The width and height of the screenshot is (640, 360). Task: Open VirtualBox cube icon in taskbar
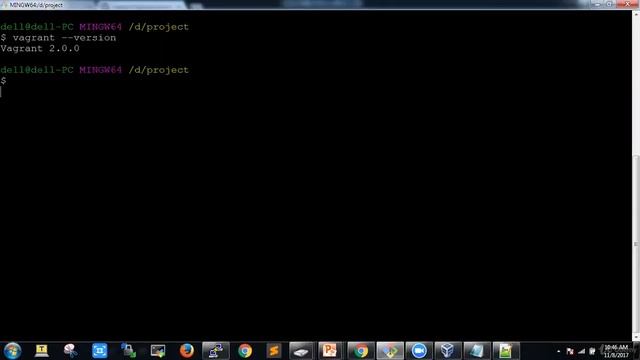(448, 351)
